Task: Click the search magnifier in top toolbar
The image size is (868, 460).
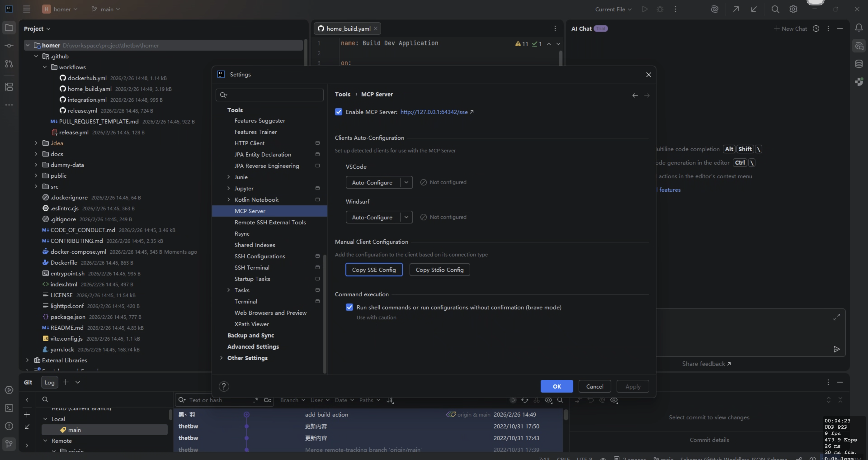Action: coord(775,9)
